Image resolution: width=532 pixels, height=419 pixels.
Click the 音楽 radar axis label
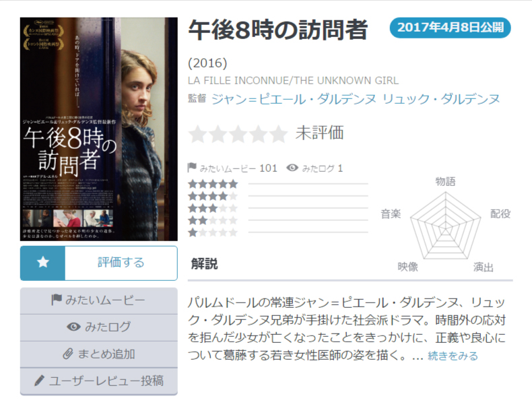[x=391, y=214]
